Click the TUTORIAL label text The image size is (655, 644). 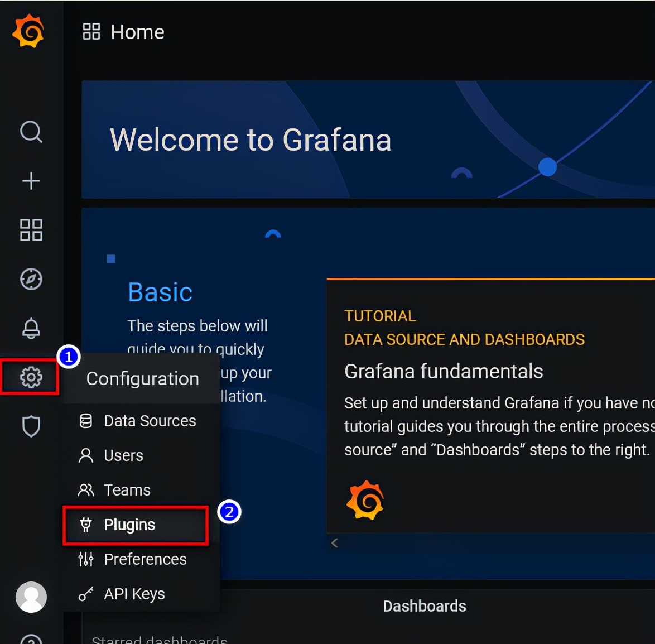pyautogui.click(x=380, y=316)
